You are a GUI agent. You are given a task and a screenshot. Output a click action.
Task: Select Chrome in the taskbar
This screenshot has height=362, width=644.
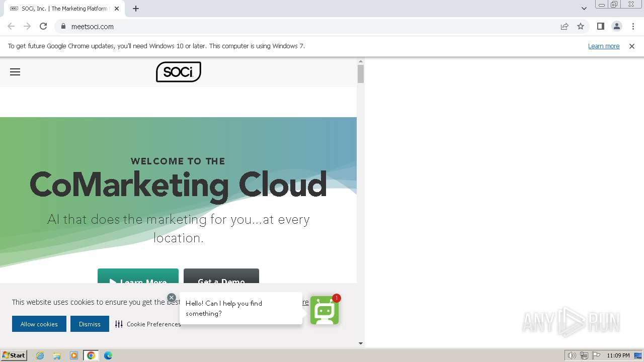pos(91,355)
